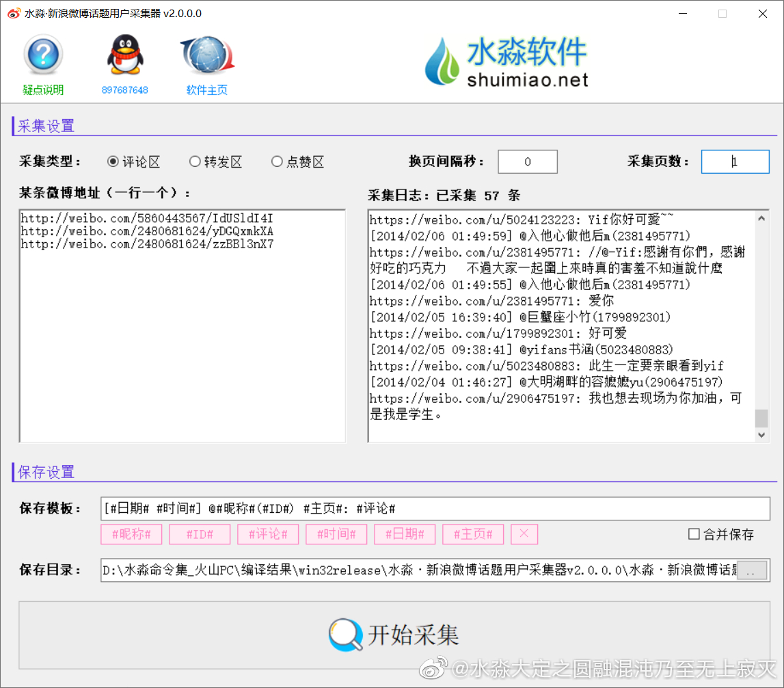This screenshot has height=688, width=784.
Task: Click the pink × button after the tag buttons
Action: [x=524, y=534]
